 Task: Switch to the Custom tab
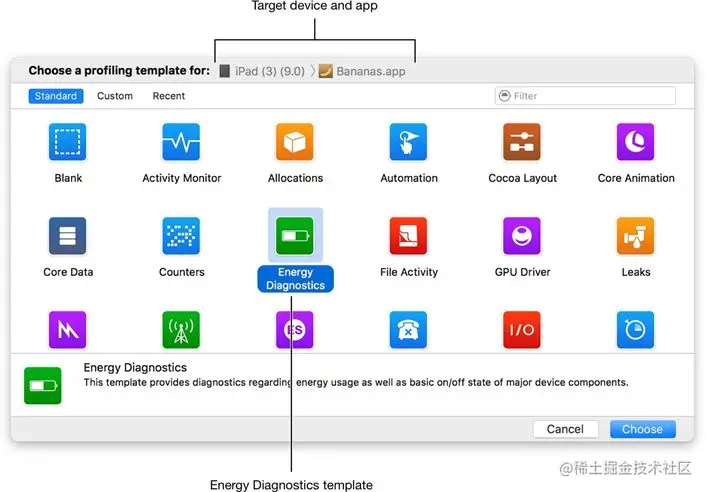click(x=115, y=96)
